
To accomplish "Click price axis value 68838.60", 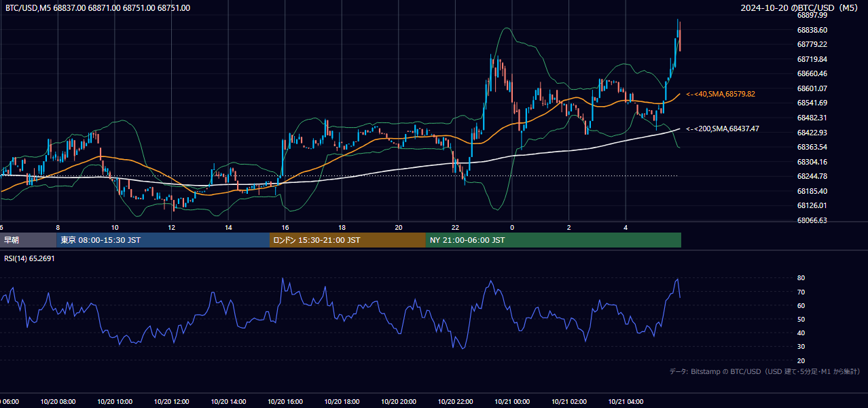I will click(x=812, y=30).
